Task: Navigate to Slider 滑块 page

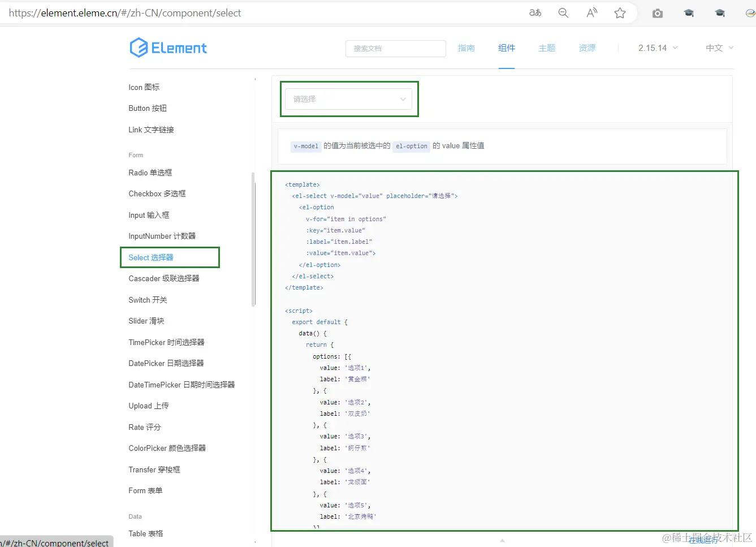Action: click(146, 321)
